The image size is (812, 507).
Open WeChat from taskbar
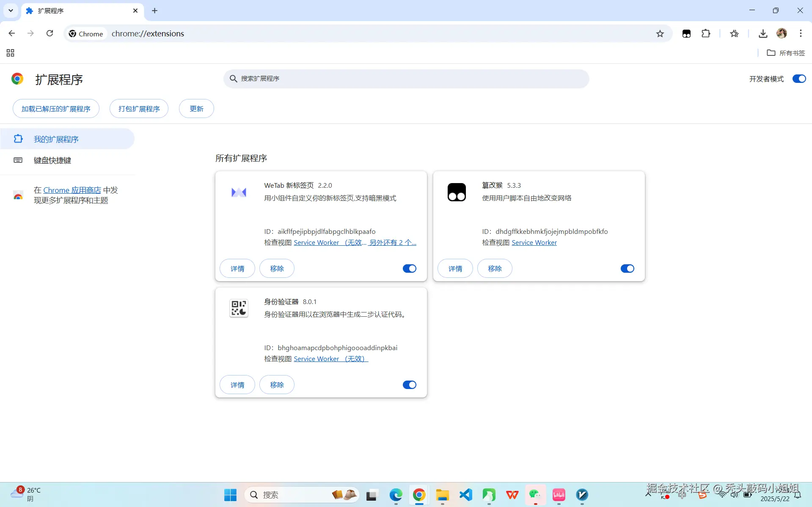[535, 495]
